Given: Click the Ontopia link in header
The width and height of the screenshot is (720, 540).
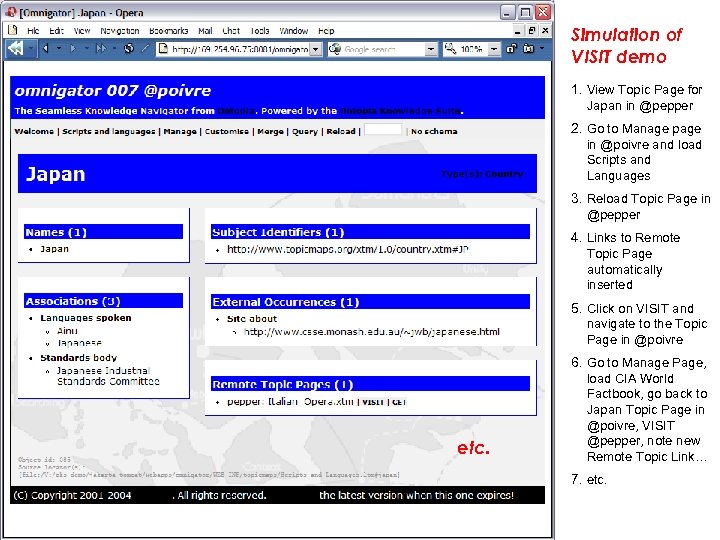Looking at the screenshot, I should (x=236, y=111).
